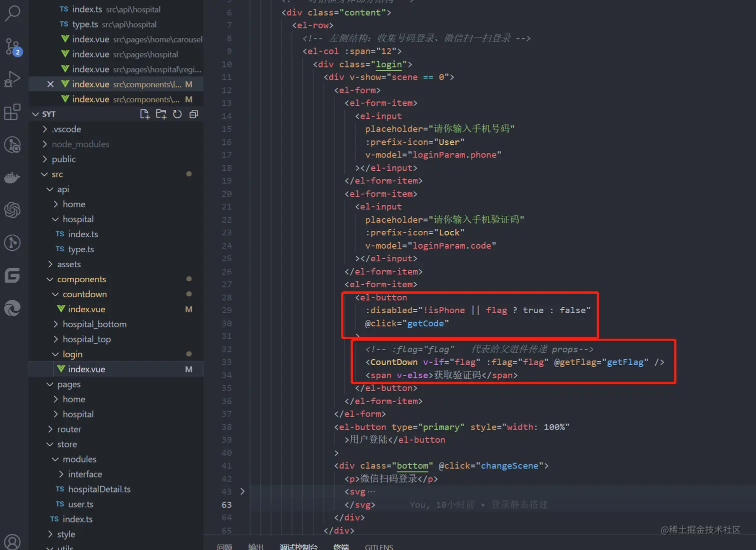Open store index.ts file

pyautogui.click(x=116, y=519)
